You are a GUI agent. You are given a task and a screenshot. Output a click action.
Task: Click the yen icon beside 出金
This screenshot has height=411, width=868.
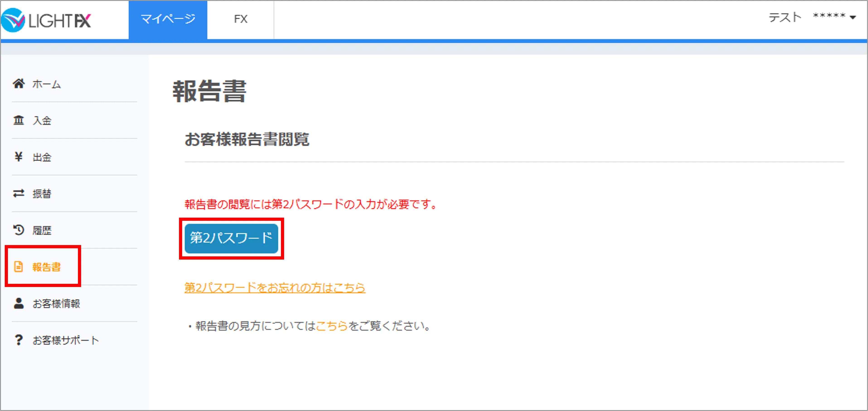pos(19,157)
